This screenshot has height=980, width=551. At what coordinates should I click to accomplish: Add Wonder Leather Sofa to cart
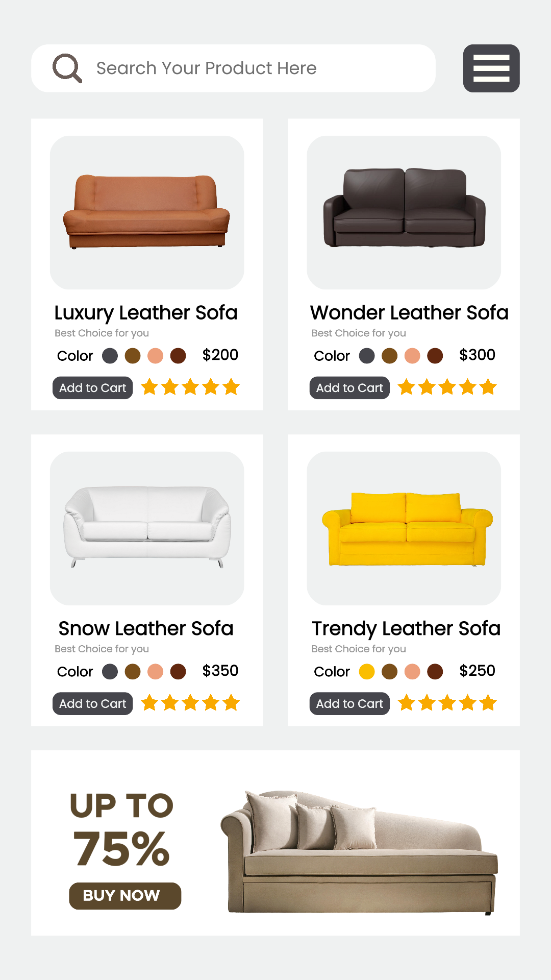(349, 388)
